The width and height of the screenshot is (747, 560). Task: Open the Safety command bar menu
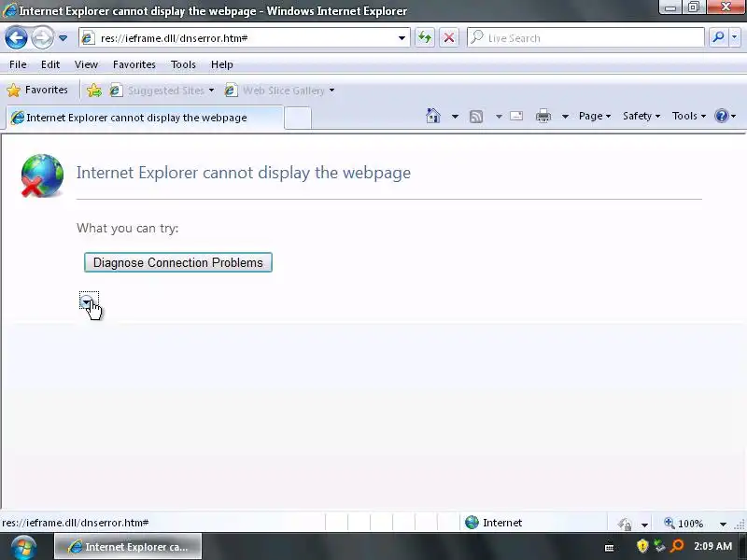(x=641, y=116)
